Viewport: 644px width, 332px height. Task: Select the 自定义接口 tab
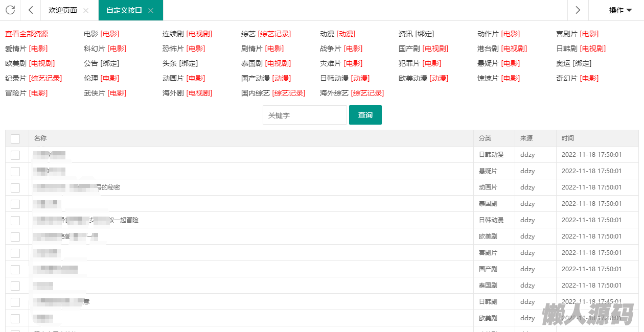(x=124, y=10)
